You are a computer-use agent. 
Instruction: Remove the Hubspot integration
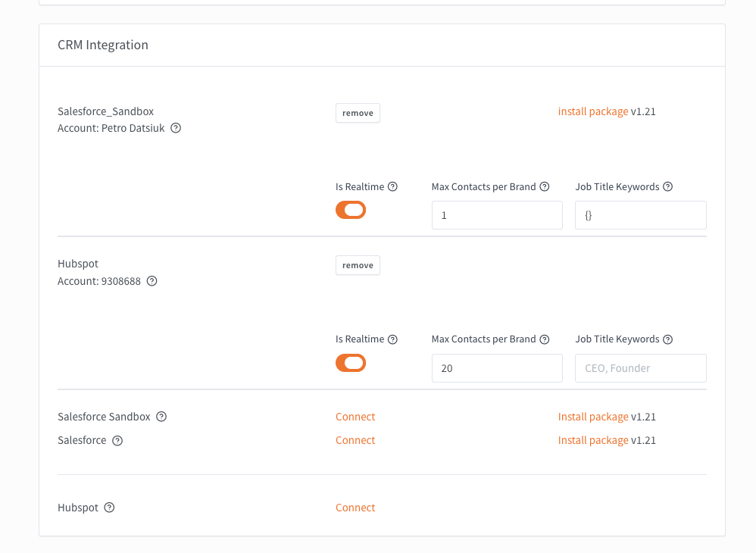[358, 265]
